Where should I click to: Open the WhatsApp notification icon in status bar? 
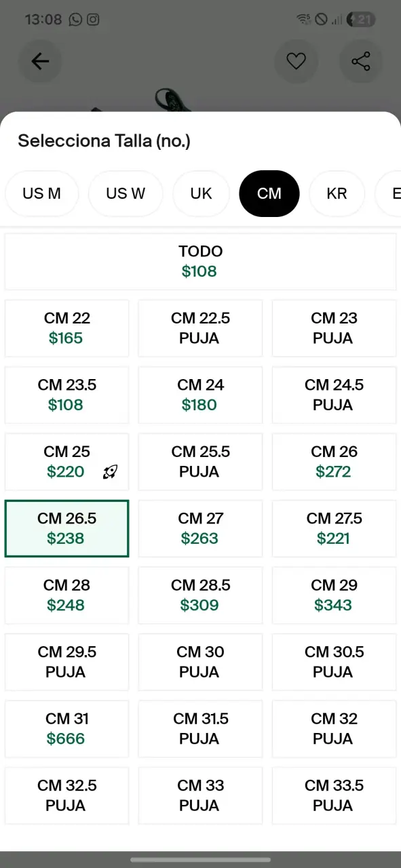coord(75,20)
